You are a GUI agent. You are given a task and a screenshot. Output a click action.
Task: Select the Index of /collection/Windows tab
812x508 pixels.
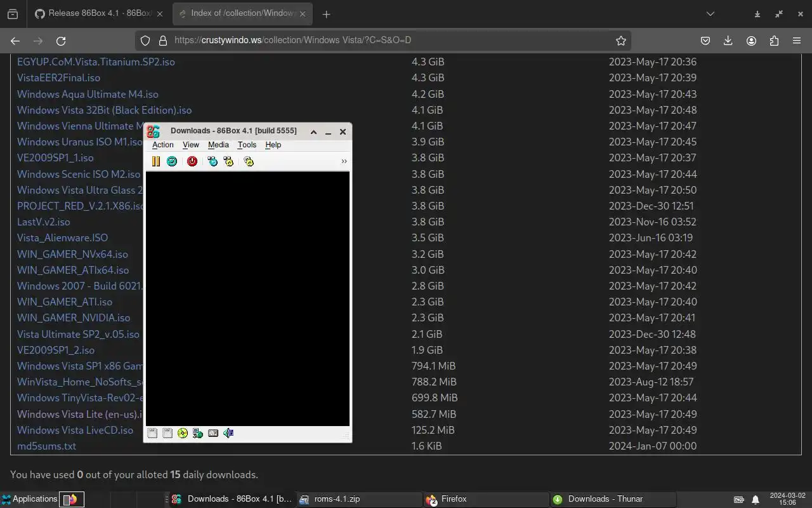(241, 13)
